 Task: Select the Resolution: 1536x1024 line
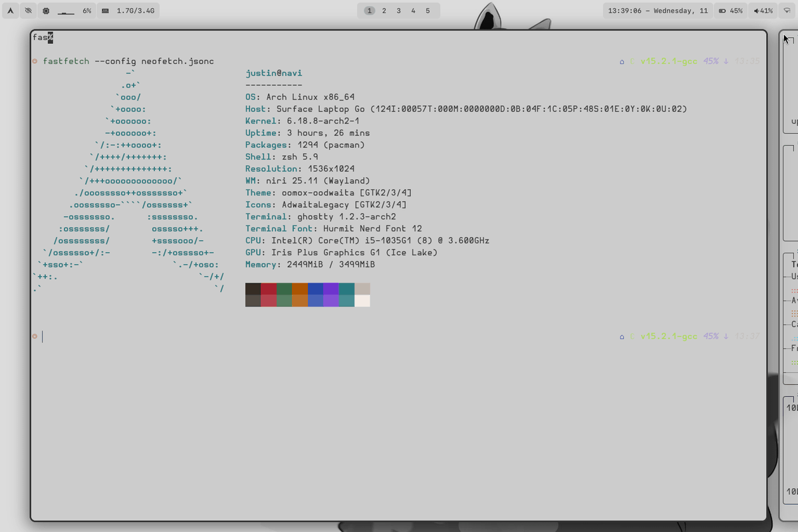point(300,169)
